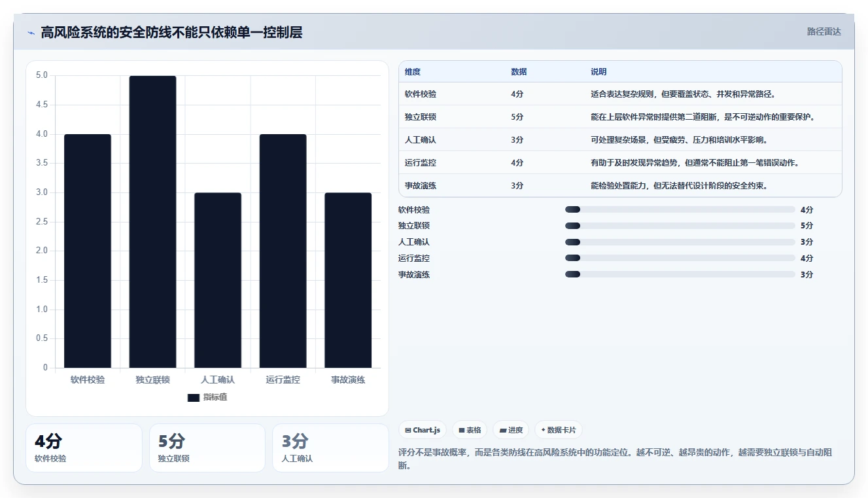
Task: Click the 运行监控 progress bar
Action: coord(680,258)
